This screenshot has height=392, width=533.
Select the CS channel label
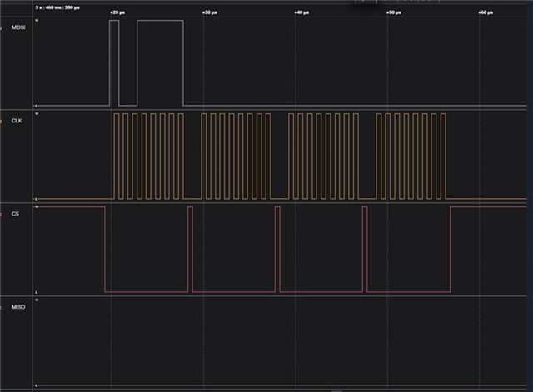16,214
